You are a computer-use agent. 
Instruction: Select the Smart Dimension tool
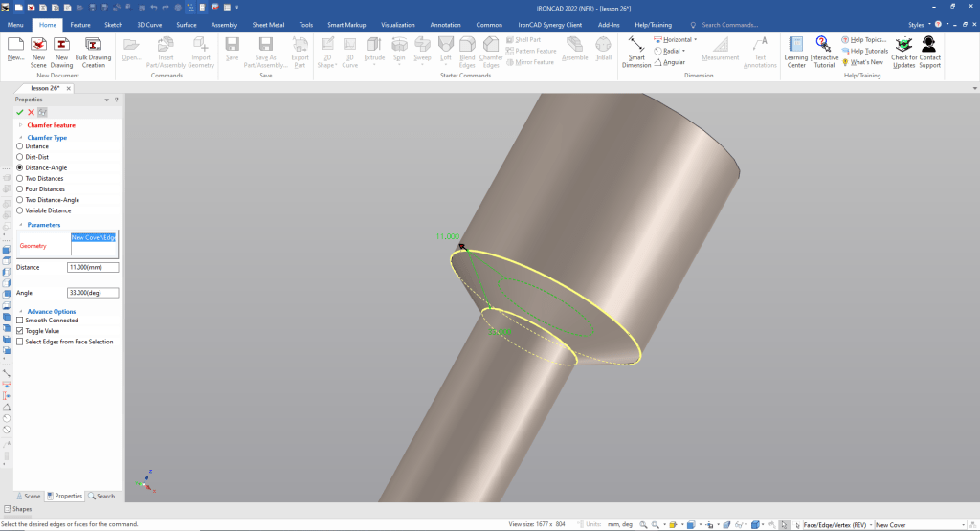(x=636, y=49)
